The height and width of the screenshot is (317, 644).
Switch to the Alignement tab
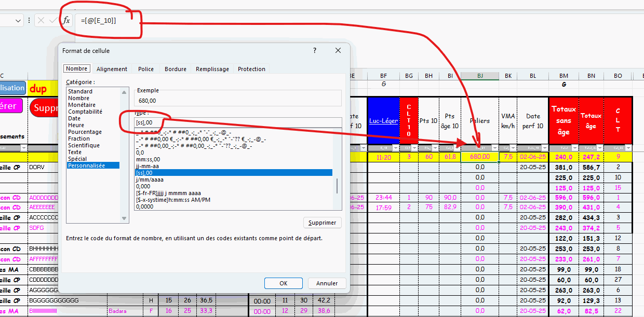pyautogui.click(x=112, y=69)
